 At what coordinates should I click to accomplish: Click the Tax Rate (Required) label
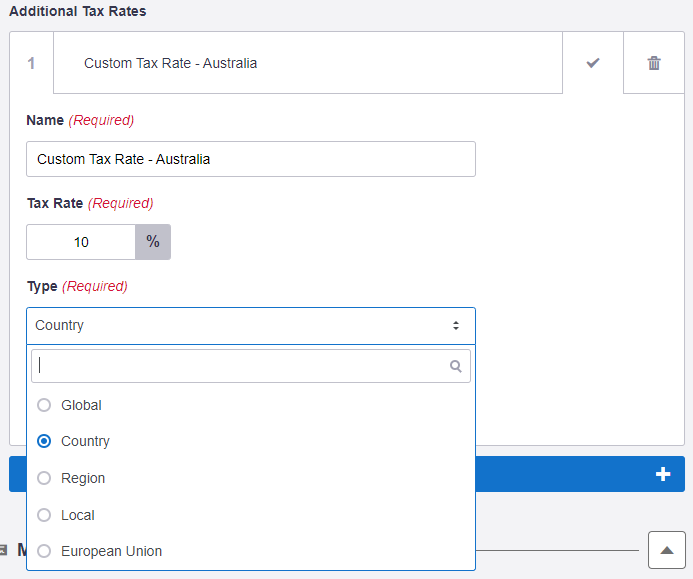pos(90,203)
